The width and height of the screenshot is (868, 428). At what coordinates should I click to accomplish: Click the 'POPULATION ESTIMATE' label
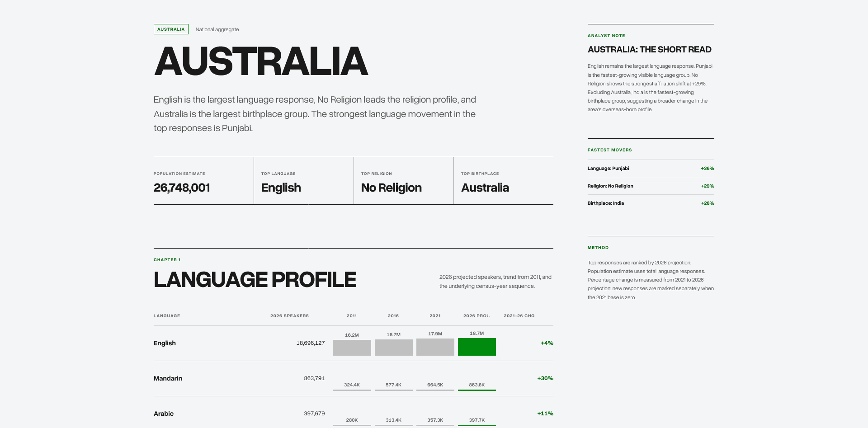click(x=179, y=174)
